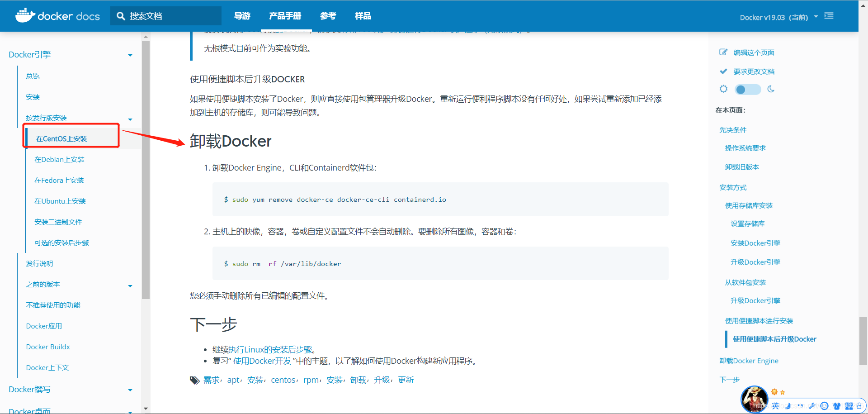This screenshot has width=868, height=414.
Task: Click the centos tag link
Action: 283,380
